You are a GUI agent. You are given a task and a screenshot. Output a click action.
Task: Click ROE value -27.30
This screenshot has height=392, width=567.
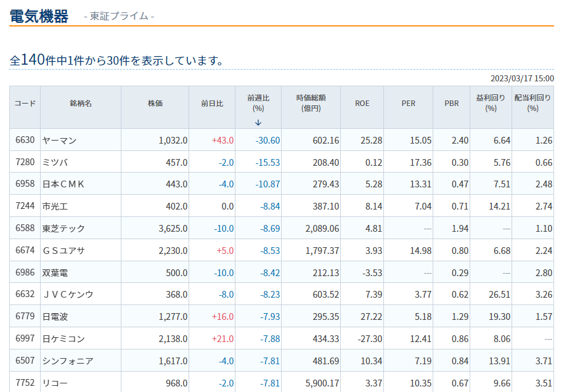pos(370,339)
